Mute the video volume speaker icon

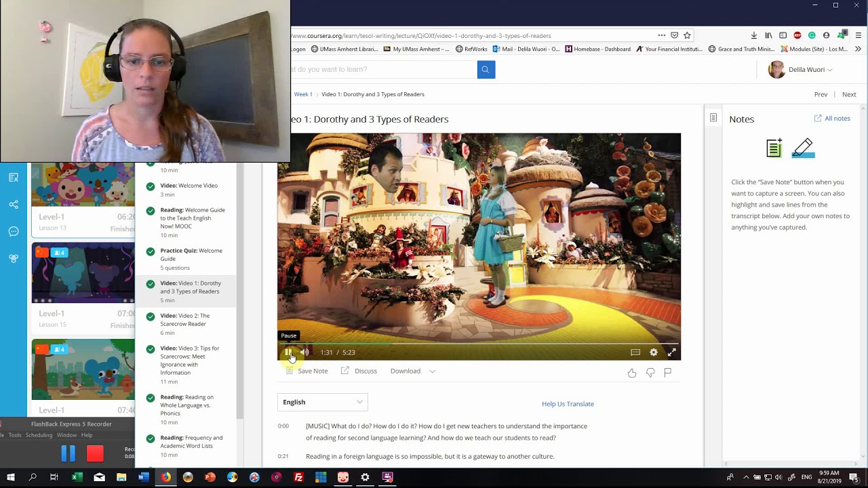[x=305, y=352]
